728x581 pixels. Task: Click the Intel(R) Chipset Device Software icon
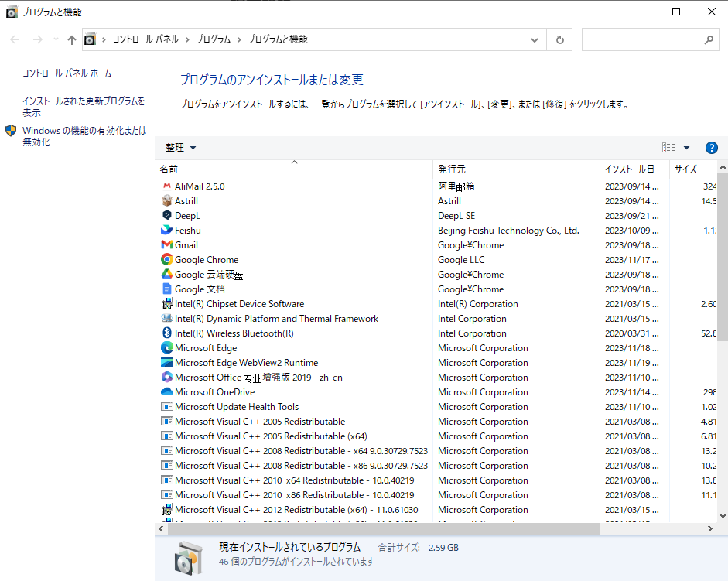coord(166,304)
